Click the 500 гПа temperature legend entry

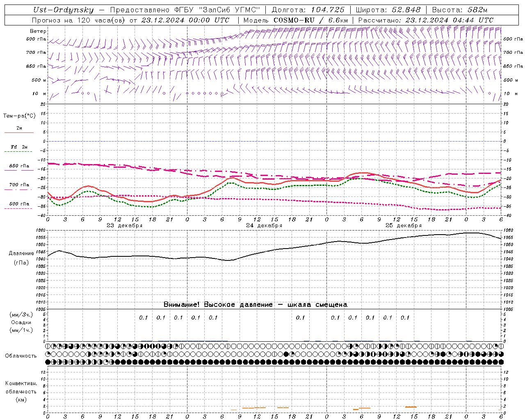click(19, 204)
